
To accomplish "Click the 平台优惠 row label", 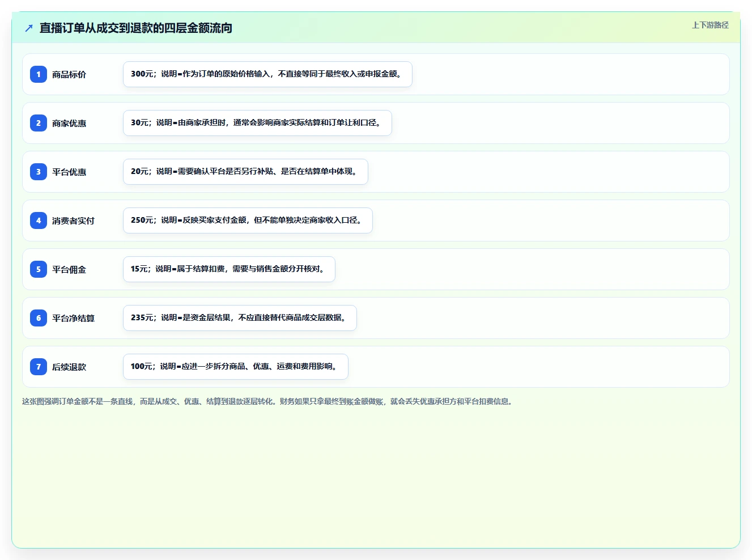I will pos(69,172).
